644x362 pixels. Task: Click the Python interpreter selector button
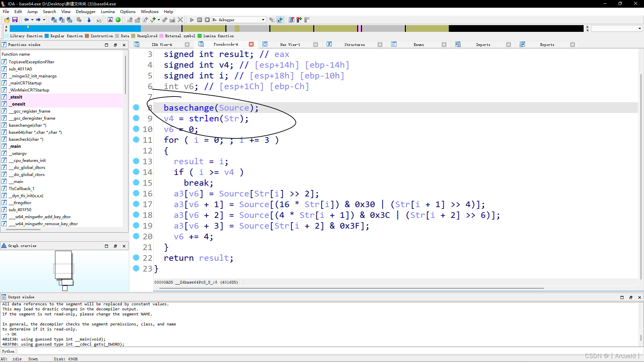pyautogui.click(x=8, y=352)
